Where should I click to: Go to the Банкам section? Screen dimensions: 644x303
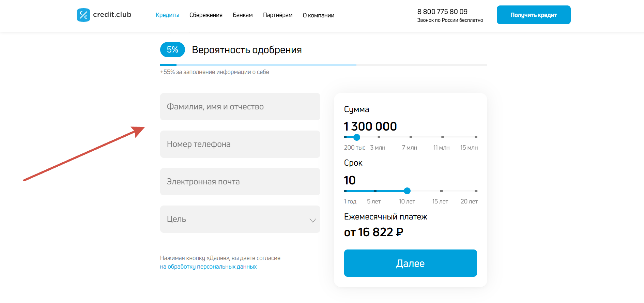point(243,15)
